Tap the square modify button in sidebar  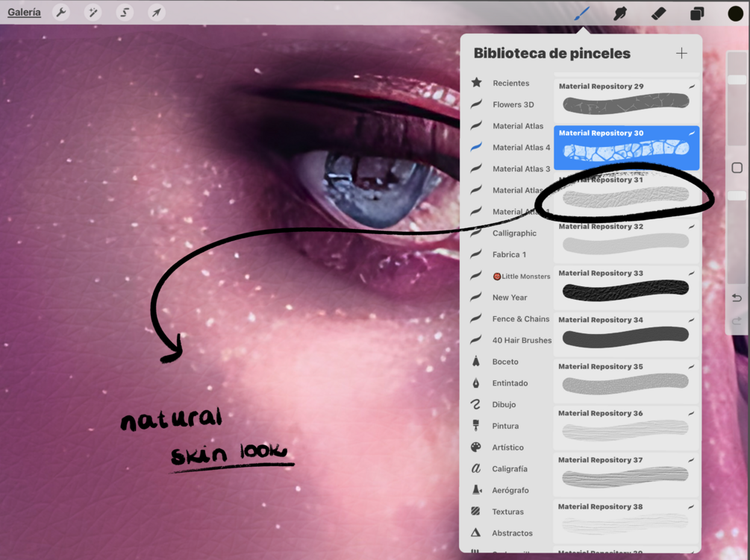737,168
